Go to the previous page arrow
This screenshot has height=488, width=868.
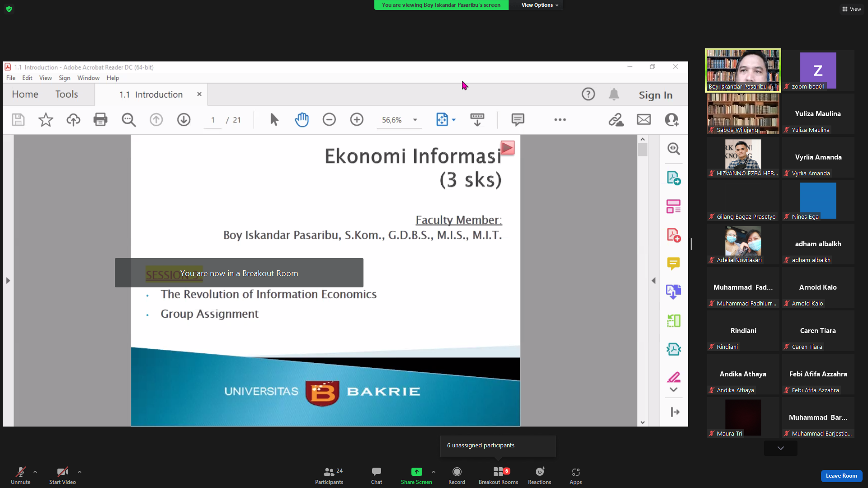[x=156, y=120]
